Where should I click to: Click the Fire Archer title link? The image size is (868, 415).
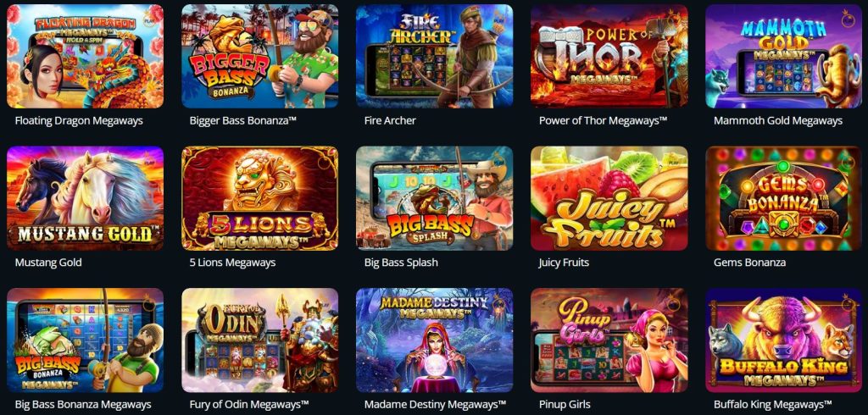coord(390,120)
